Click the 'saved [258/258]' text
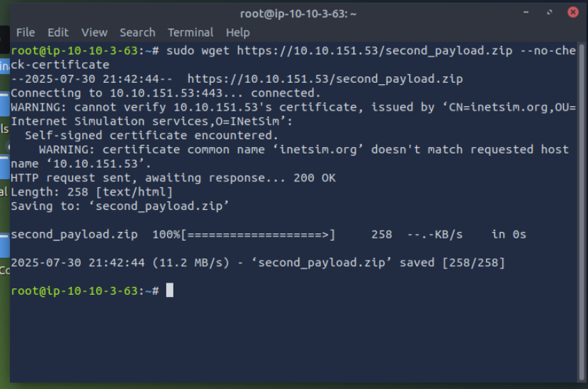 click(452, 263)
